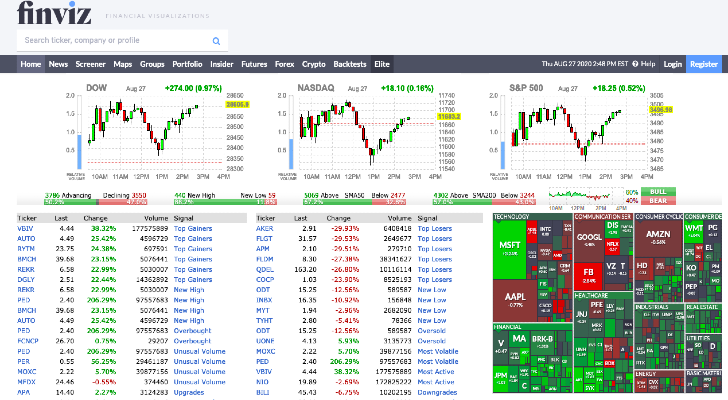
Task: Click the Login link
Action: tap(672, 64)
